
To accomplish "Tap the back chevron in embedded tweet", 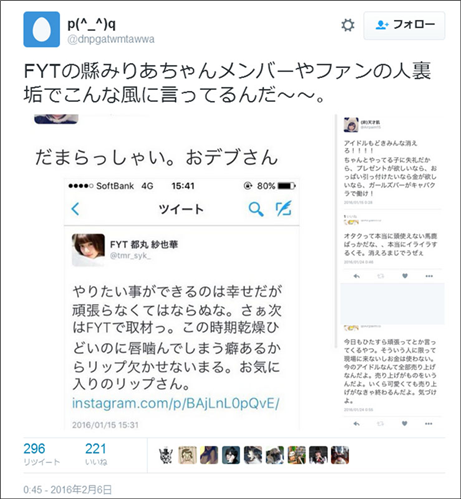I will point(75,209).
